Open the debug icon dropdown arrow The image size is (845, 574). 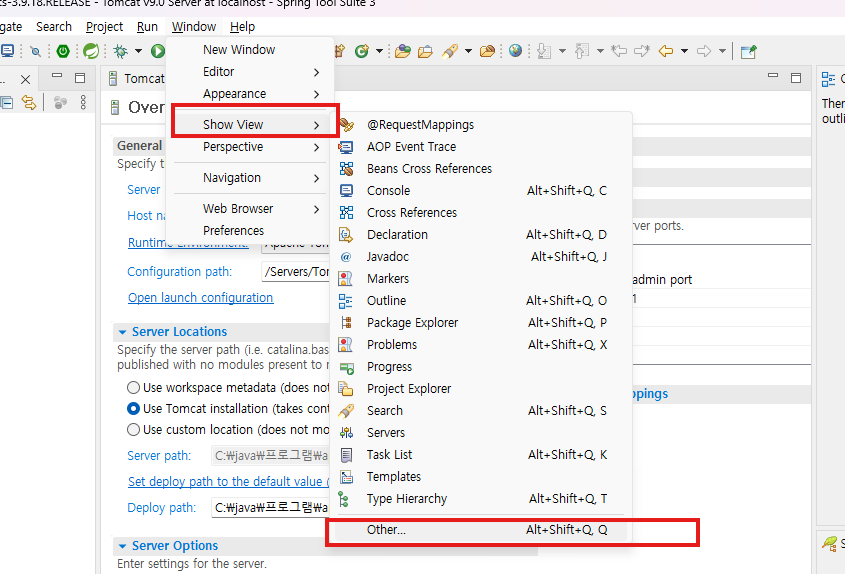point(138,51)
